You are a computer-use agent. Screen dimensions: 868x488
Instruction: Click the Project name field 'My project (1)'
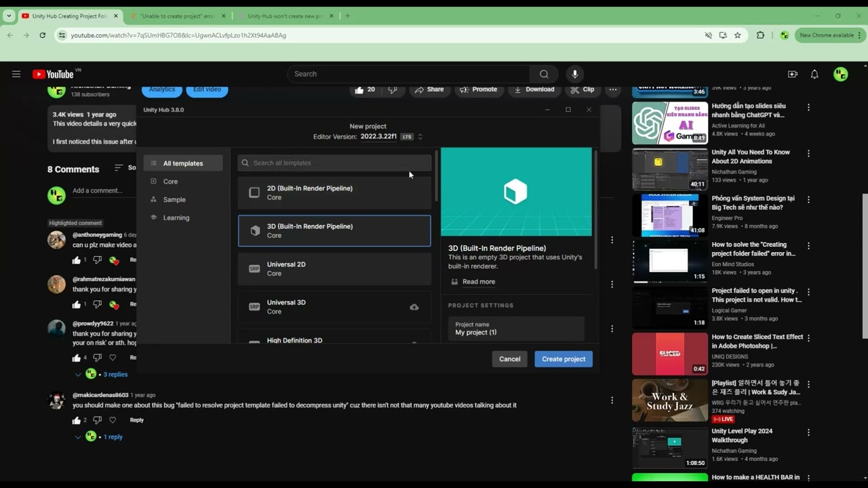(516, 329)
